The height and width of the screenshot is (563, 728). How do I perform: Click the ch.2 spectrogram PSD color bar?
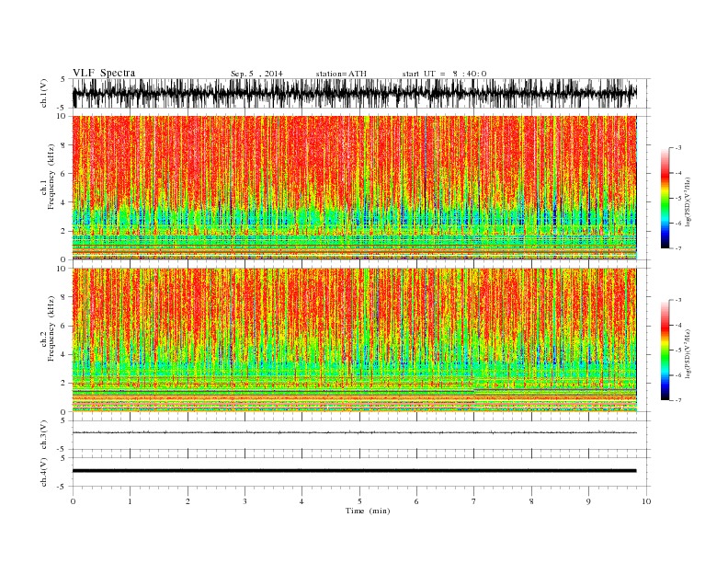[665, 350]
